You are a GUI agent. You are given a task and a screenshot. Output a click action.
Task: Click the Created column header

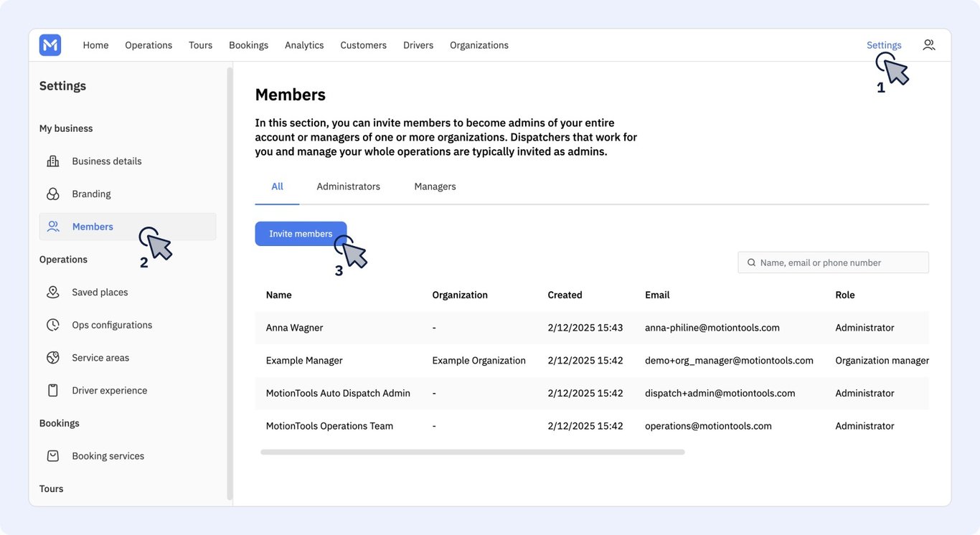coord(565,295)
